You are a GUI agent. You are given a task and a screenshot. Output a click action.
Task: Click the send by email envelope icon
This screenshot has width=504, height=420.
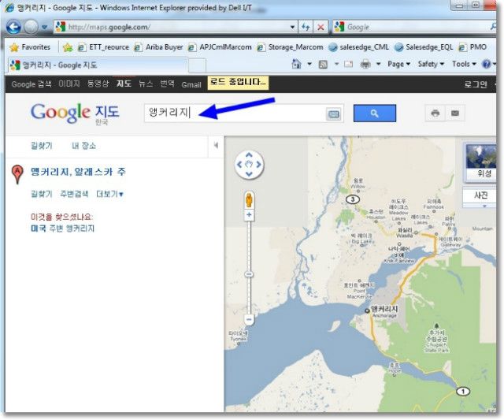tap(455, 113)
